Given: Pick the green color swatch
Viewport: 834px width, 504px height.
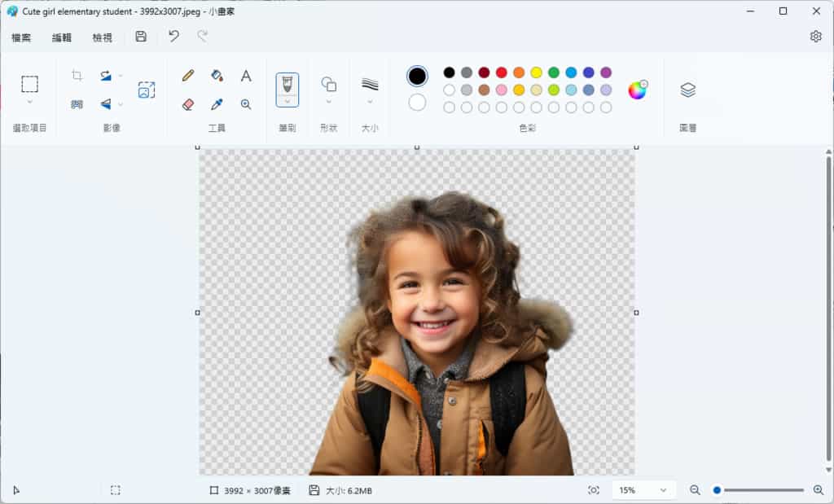Looking at the screenshot, I should click(x=554, y=72).
